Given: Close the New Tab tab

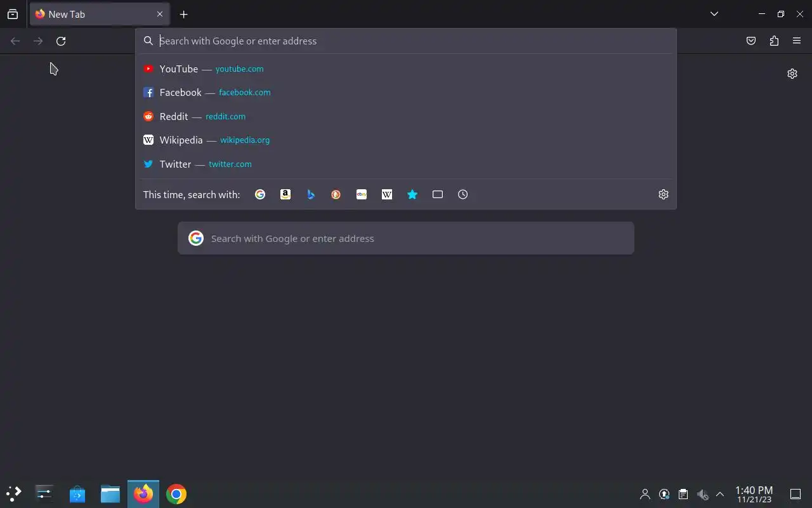Looking at the screenshot, I should (160, 14).
